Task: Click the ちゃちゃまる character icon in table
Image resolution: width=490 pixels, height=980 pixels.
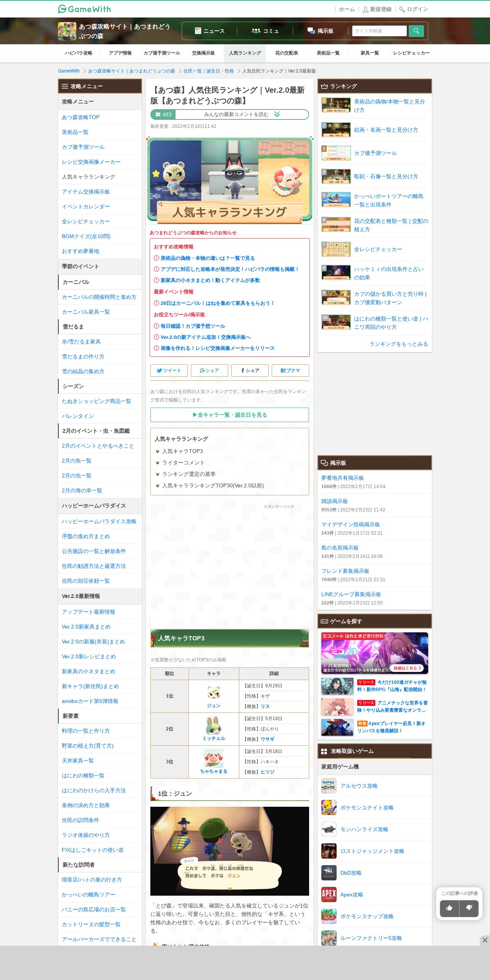Action: (214, 758)
